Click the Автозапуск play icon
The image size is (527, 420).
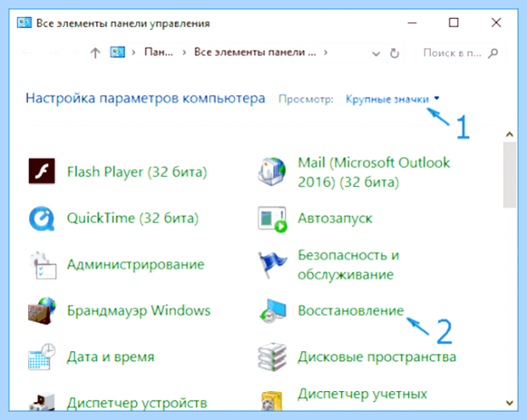273,219
